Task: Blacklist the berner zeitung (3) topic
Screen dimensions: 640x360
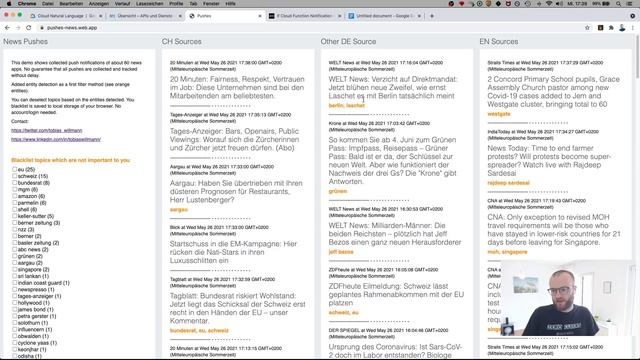Action: coord(14,222)
